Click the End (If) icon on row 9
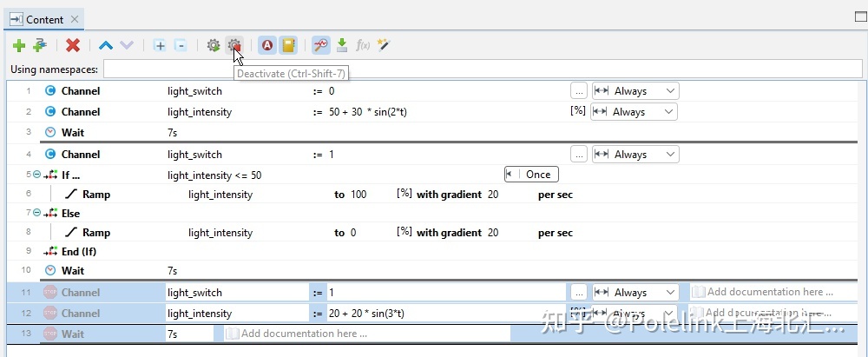868x357 pixels. [50, 252]
